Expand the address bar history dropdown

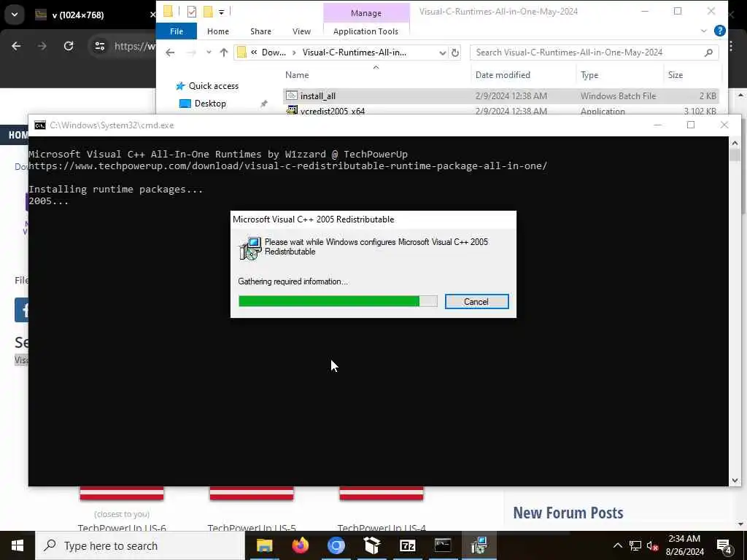(443, 52)
